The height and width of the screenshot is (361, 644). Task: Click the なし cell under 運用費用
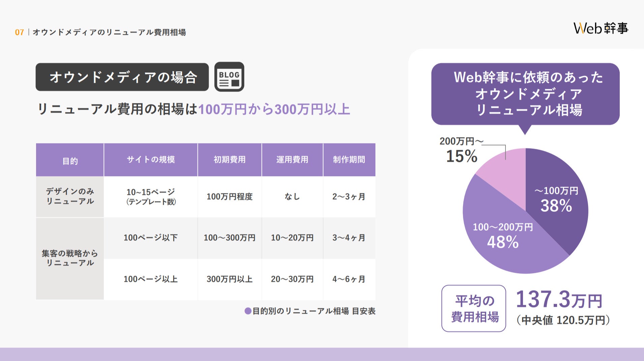click(292, 197)
